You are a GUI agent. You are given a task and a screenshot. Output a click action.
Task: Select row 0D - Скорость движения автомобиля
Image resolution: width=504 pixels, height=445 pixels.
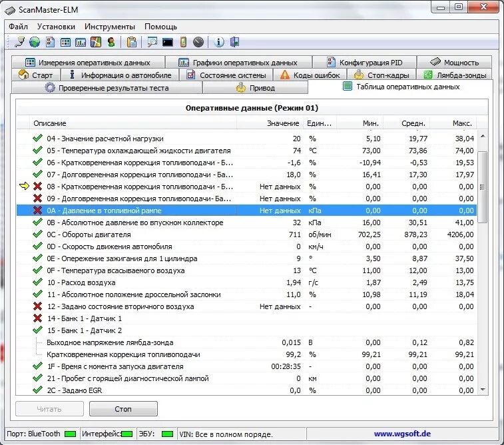pos(246,246)
